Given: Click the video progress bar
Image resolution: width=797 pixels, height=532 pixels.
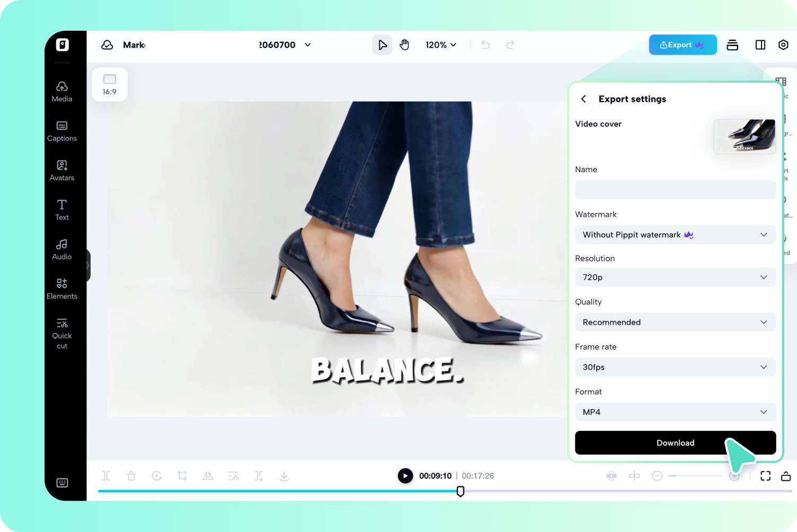Looking at the screenshot, I should point(445,491).
